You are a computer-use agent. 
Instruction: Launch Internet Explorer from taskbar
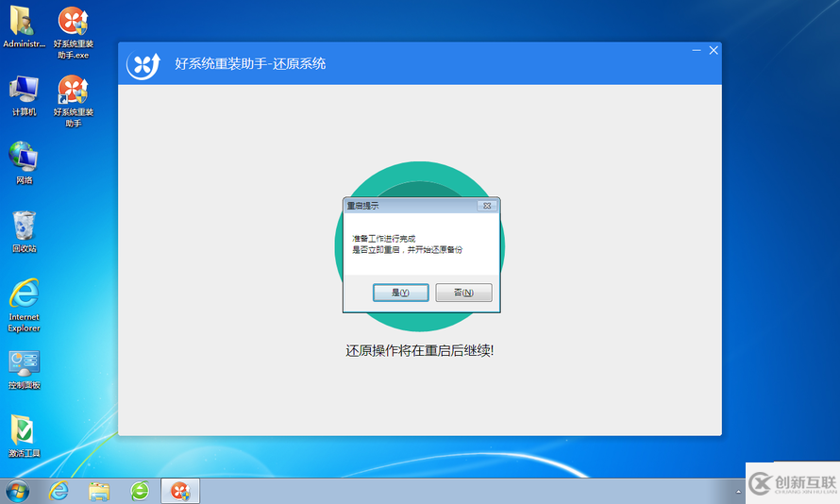(x=59, y=491)
